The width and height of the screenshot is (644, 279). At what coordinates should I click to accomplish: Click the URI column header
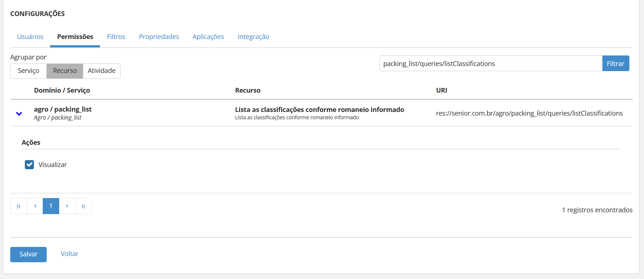(441, 90)
